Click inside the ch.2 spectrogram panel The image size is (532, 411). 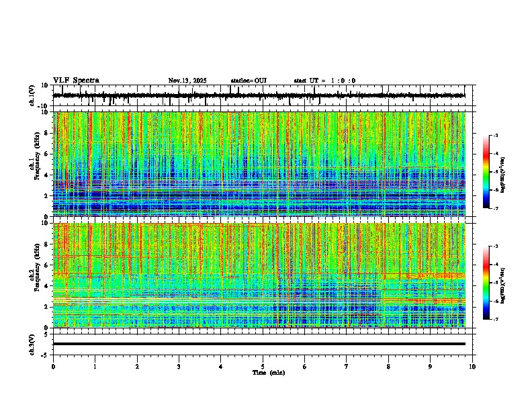point(259,275)
